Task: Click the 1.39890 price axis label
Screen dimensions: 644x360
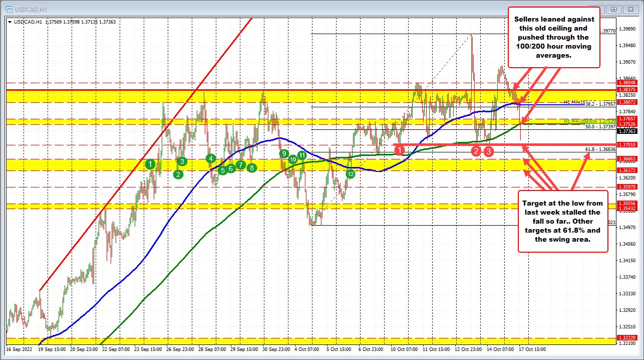Action: point(627,29)
